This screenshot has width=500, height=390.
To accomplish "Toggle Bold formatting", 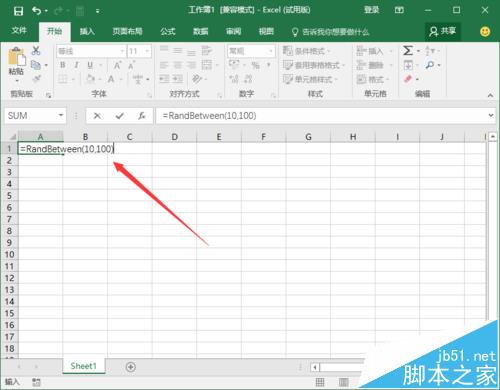I will [63, 65].
